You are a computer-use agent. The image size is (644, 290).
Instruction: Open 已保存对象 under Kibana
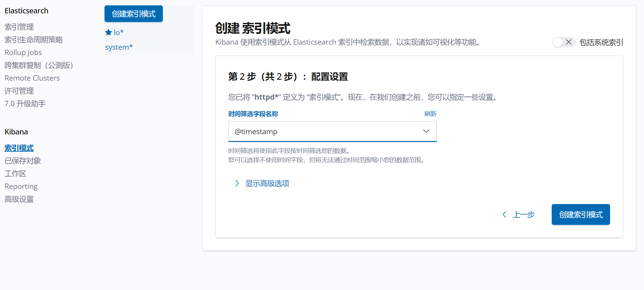[x=23, y=161]
